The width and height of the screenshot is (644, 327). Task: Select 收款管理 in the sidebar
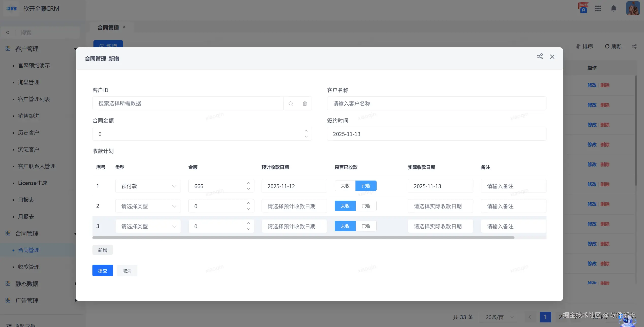pyautogui.click(x=29, y=267)
